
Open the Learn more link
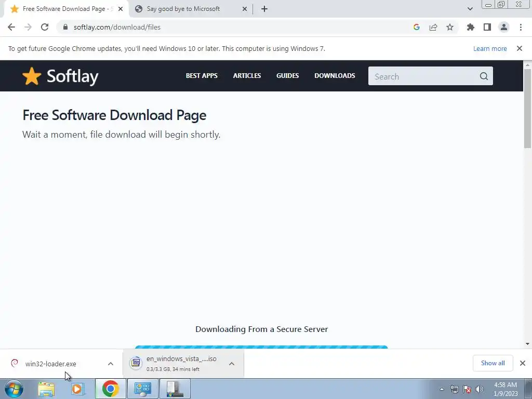pyautogui.click(x=490, y=48)
